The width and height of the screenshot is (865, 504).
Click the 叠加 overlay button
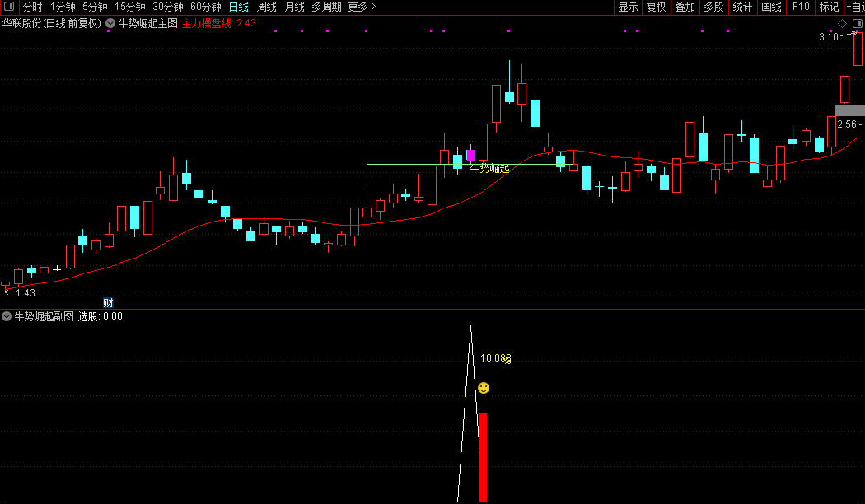pos(685,7)
